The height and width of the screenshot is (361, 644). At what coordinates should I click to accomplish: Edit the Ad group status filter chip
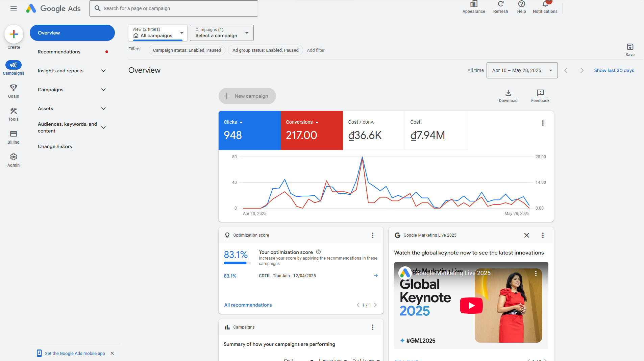265,50
